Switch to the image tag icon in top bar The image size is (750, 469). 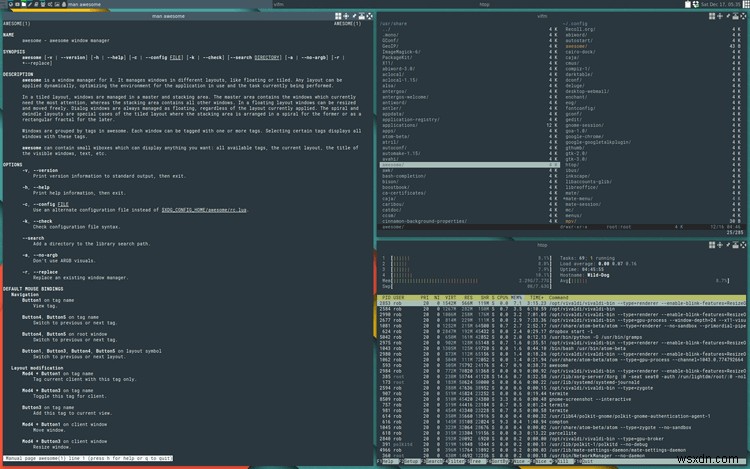pos(56,4)
